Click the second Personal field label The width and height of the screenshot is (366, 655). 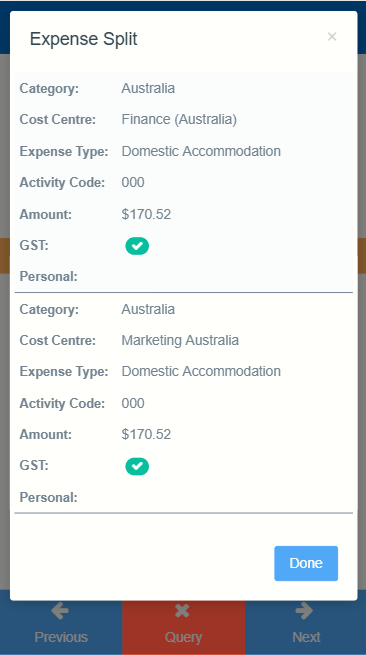click(x=48, y=498)
